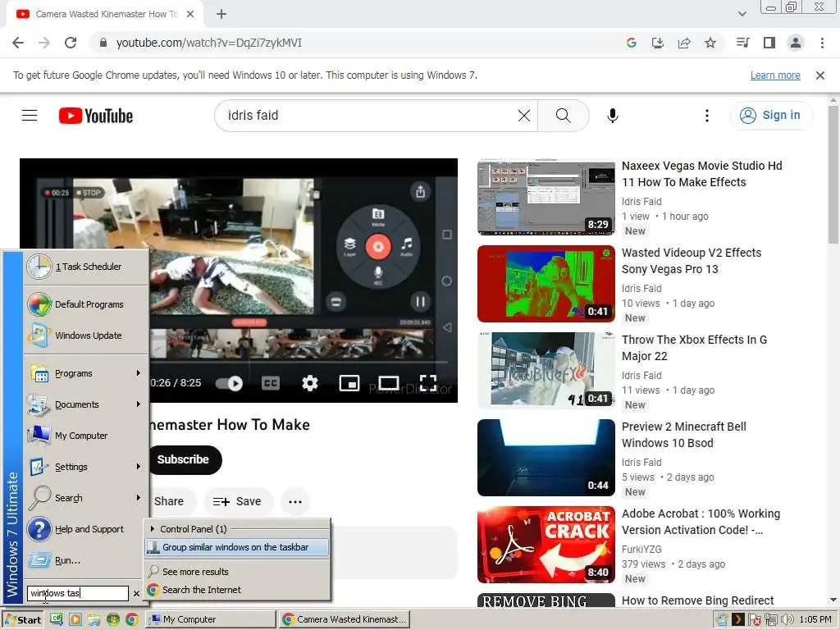840x630 pixels.
Task: Go to the YouTube home logo
Action: click(x=96, y=116)
